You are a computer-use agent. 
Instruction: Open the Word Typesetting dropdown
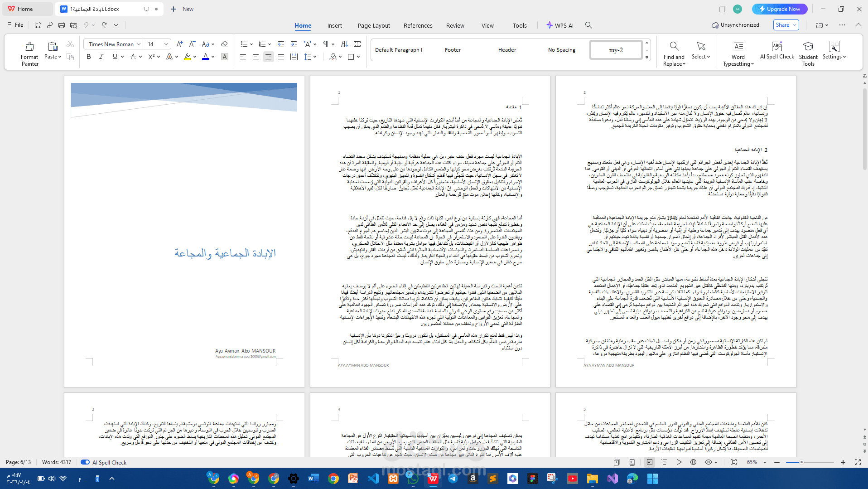pos(738,53)
